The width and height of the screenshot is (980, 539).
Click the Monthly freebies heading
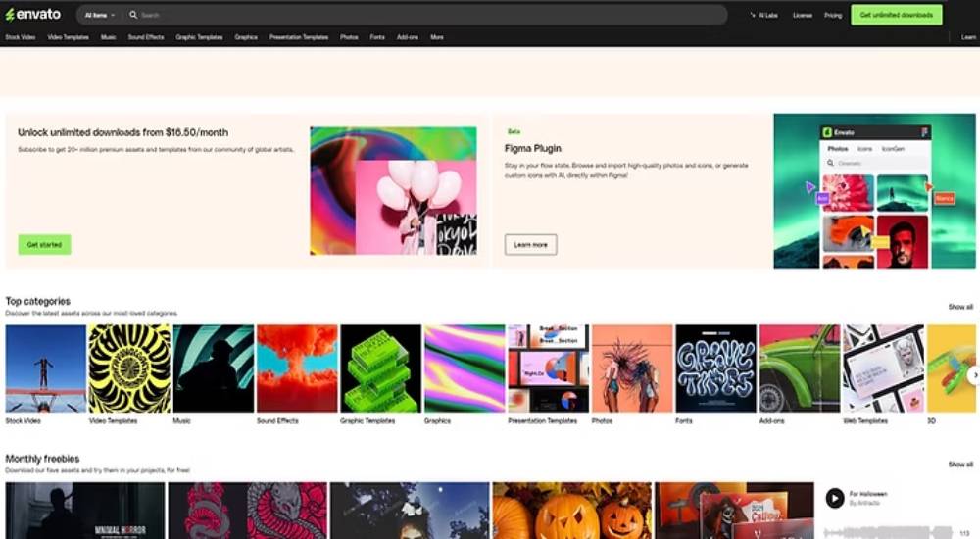tap(42, 459)
